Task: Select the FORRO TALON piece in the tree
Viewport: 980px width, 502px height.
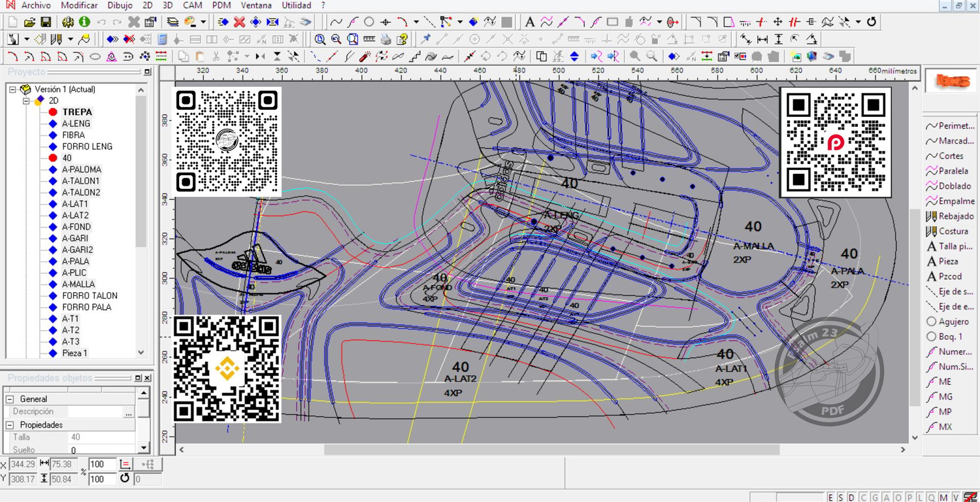Action: (x=90, y=295)
